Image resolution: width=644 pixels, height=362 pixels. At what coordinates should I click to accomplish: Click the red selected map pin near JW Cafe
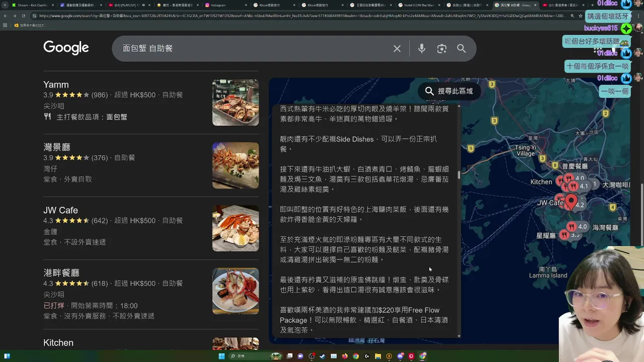(571, 202)
